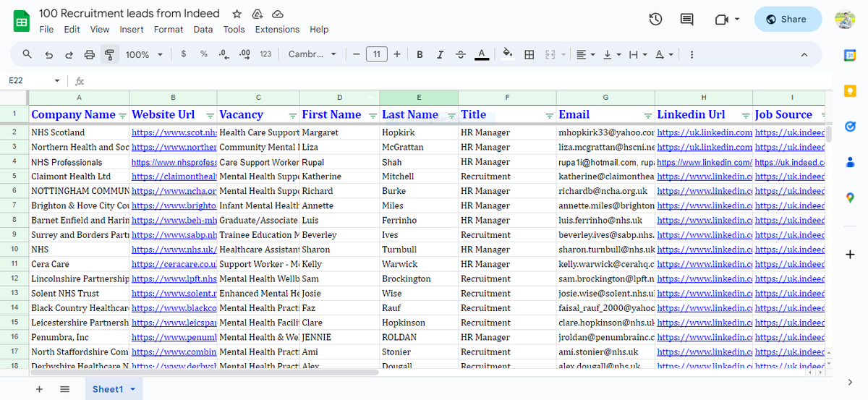Toggle the paint format tool
The width and height of the screenshot is (868, 400).
[x=110, y=54]
